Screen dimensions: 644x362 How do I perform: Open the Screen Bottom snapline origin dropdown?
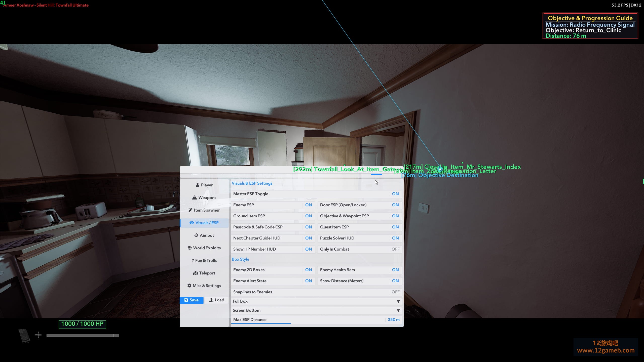click(316, 310)
